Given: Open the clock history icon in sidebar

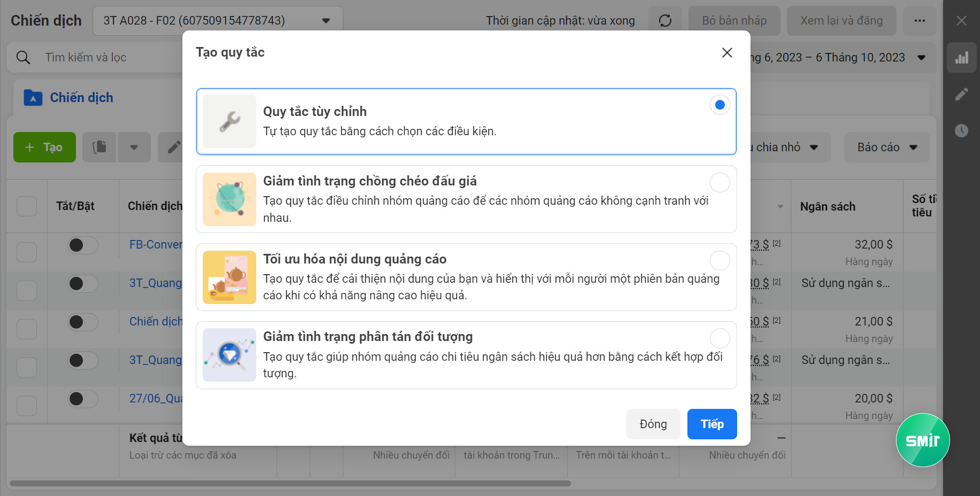Looking at the screenshot, I should (962, 130).
